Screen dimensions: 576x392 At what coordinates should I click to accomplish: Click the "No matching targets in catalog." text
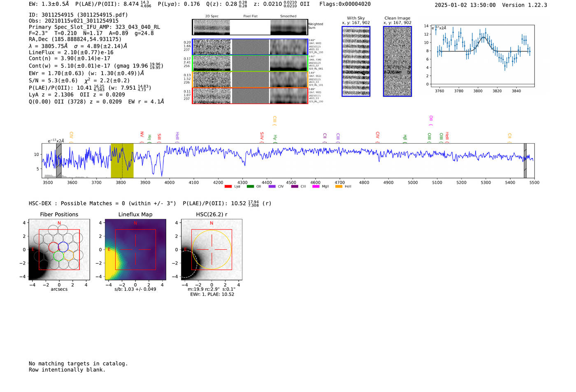pos(78,364)
